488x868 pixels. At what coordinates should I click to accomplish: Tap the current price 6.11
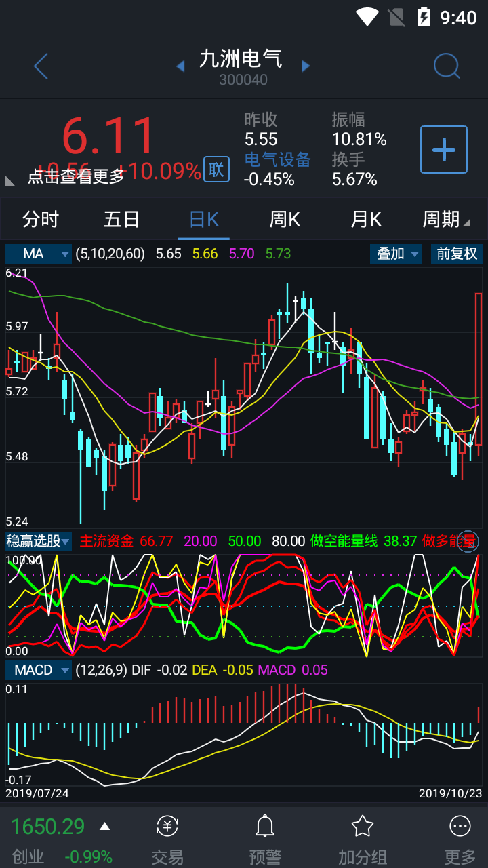click(x=108, y=136)
